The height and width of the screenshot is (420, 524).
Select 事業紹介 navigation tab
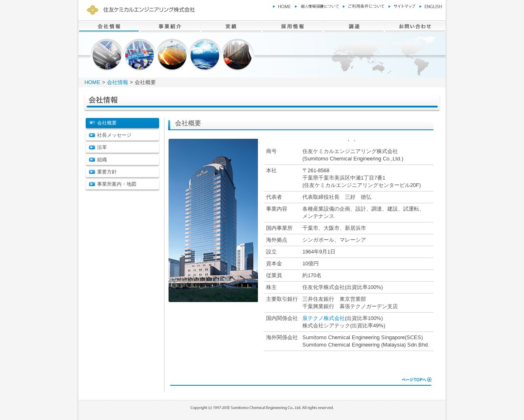point(170,27)
